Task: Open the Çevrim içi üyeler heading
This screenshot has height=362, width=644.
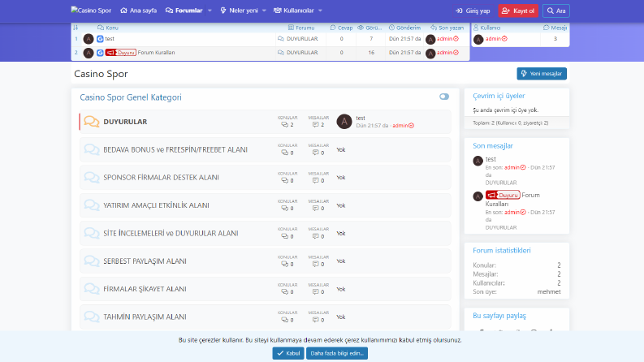Action: click(x=499, y=96)
